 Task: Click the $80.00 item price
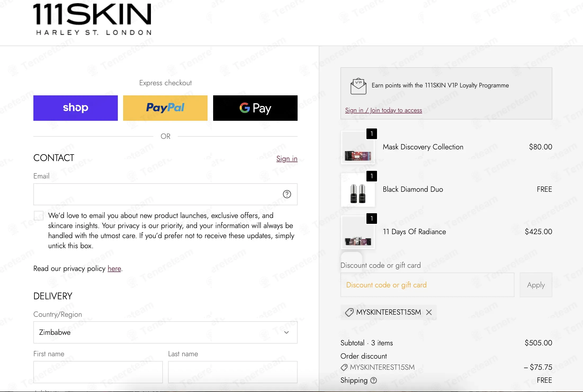pos(540,147)
